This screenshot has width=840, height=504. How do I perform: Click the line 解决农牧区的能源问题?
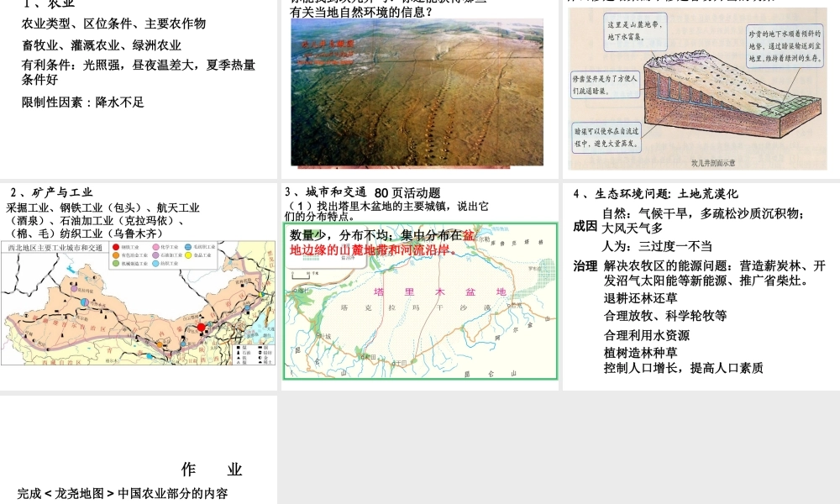(715, 273)
